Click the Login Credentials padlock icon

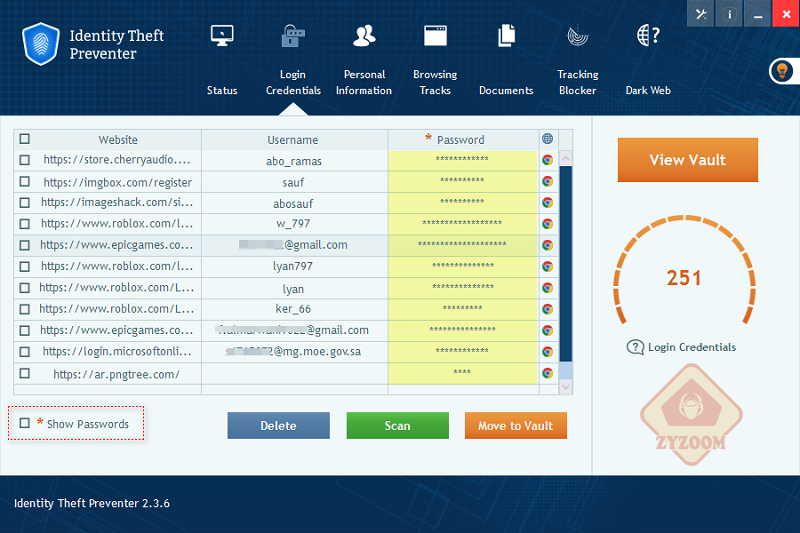click(x=293, y=36)
